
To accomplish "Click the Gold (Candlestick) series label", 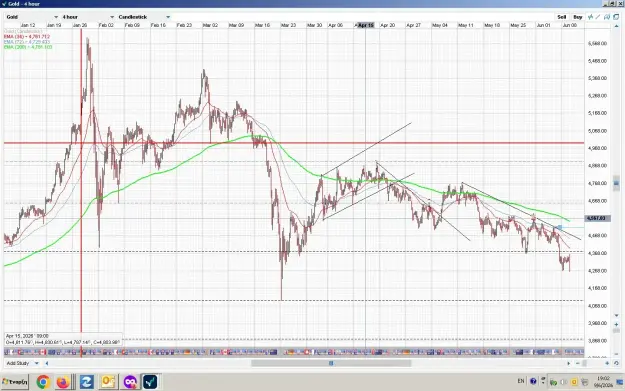I will coord(23,31).
